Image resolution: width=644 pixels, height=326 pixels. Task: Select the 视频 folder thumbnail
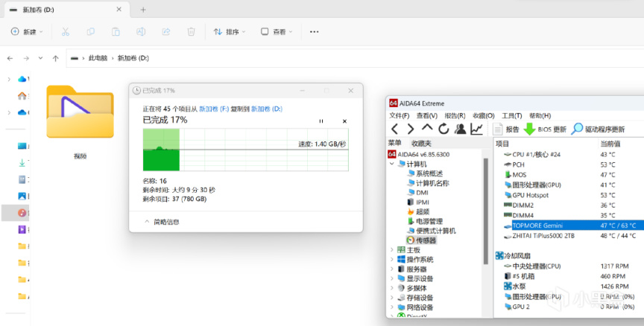pyautogui.click(x=80, y=112)
